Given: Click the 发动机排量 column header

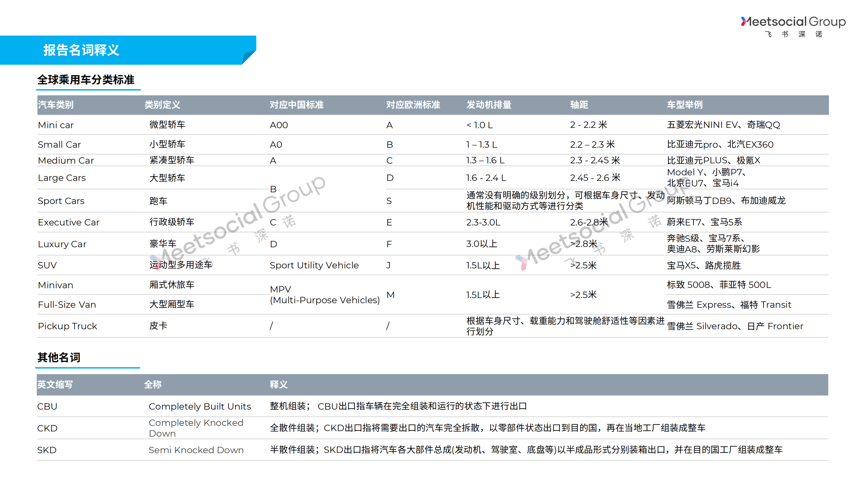Looking at the screenshot, I should pos(489,105).
